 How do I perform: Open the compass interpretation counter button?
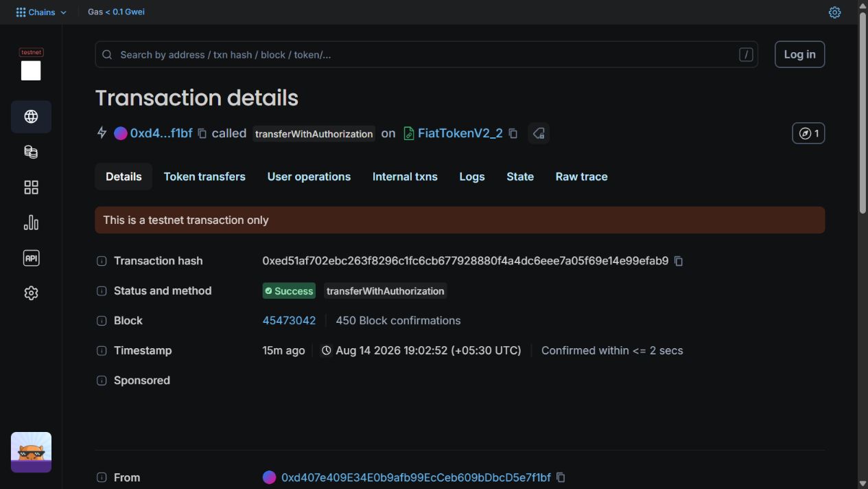pos(808,133)
